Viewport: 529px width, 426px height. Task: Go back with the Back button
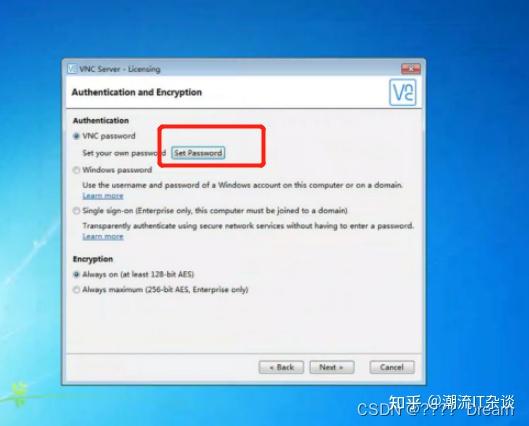pos(281,367)
